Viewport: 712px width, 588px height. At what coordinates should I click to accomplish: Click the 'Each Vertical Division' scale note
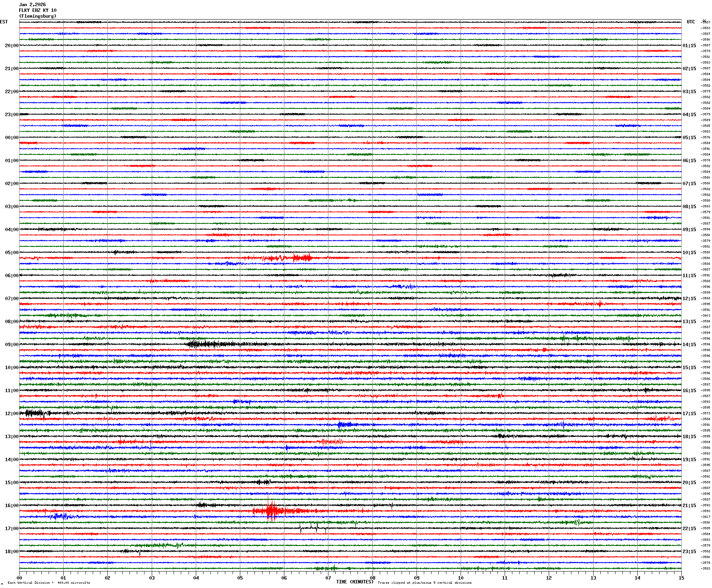(49, 583)
